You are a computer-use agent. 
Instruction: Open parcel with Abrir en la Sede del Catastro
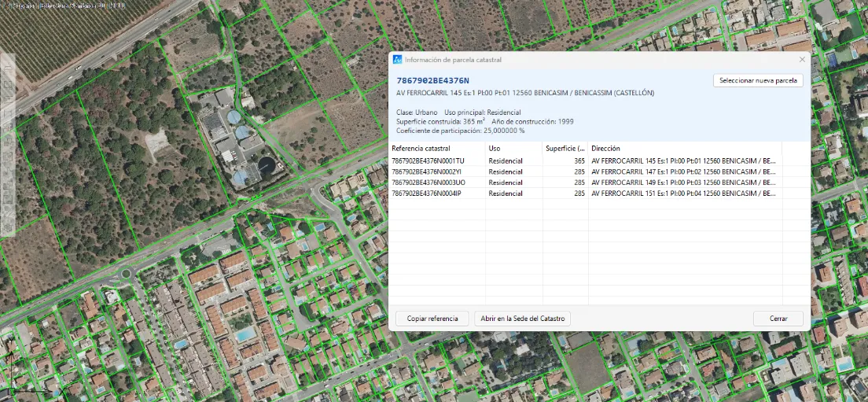pos(523,319)
